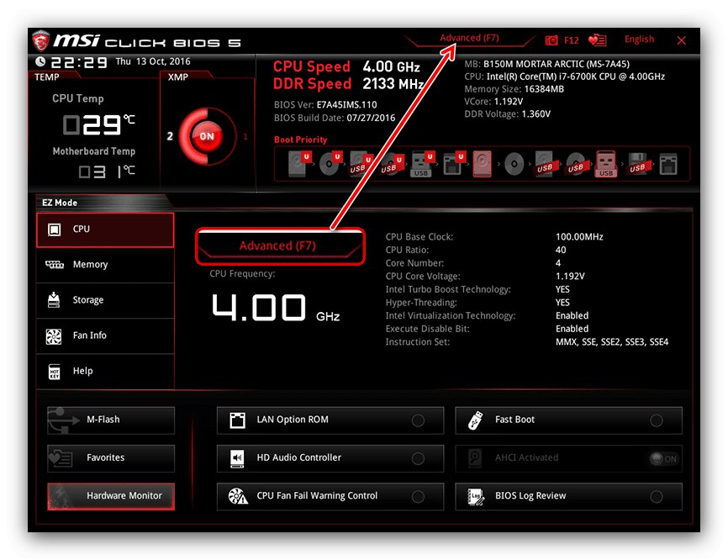Select the USB floppy boot device icon
Viewport: 728px width, 560px height.
pos(637,163)
